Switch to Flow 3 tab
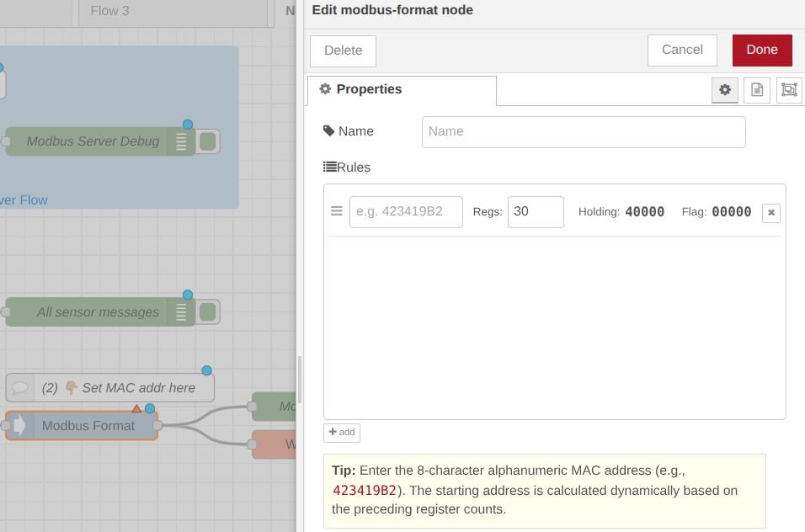Image resolution: width=805 pixels, height=532 pixels. click(x=109, y=11)
